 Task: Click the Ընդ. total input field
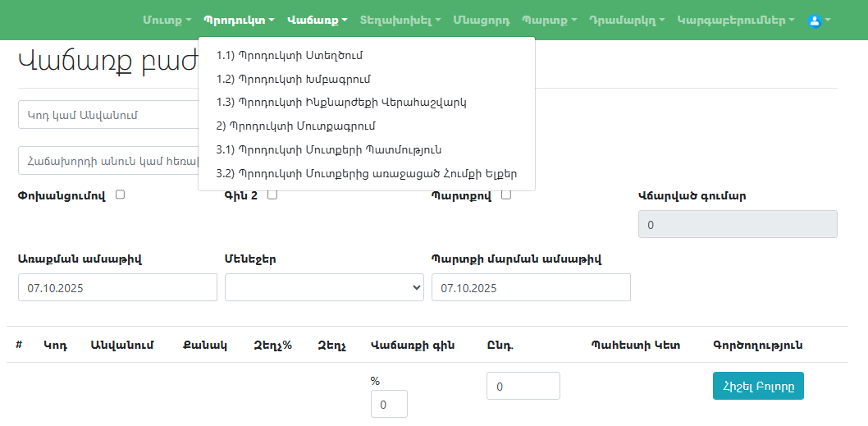click(x=523, y=387)
